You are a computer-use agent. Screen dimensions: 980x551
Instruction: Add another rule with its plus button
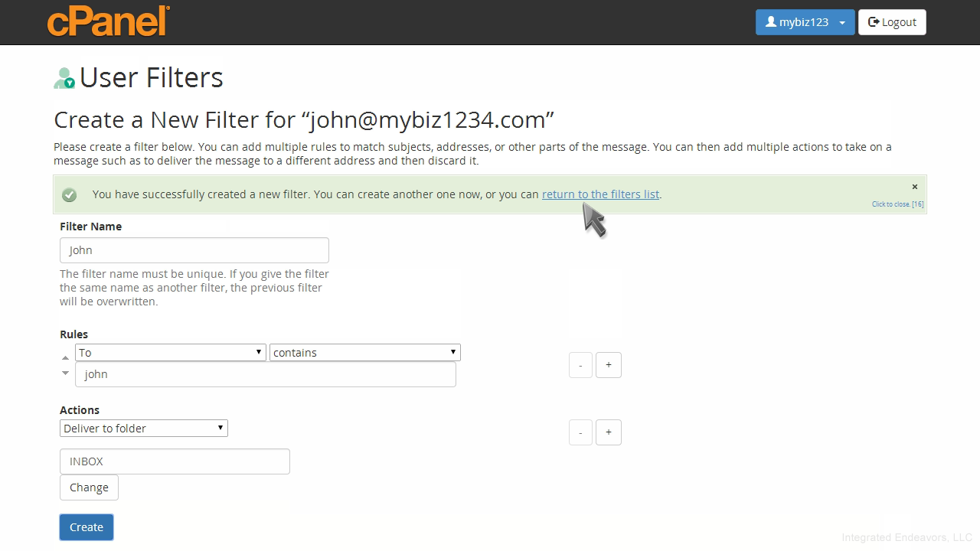coord(609,365)
